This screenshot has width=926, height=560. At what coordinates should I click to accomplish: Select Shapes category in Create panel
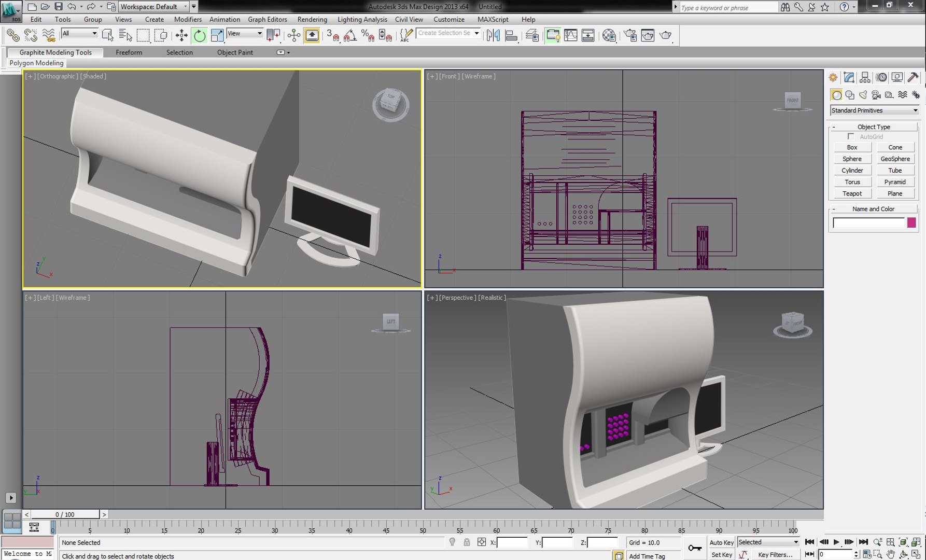[850, 95]
